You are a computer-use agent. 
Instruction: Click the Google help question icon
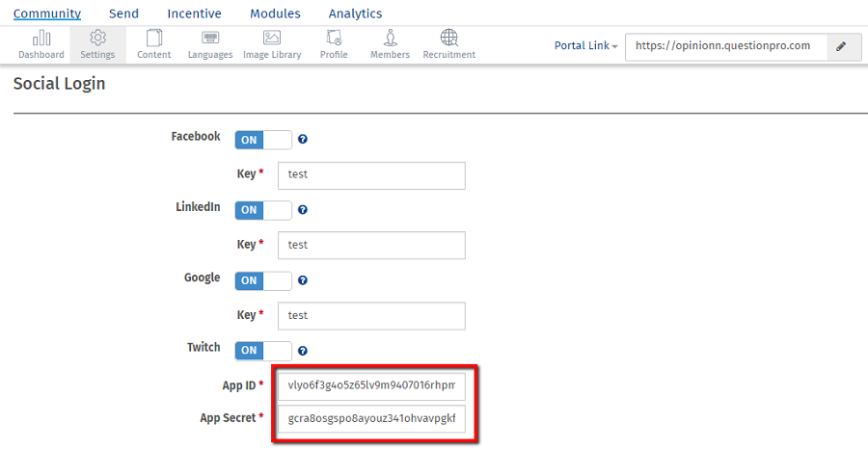point(303,280)
